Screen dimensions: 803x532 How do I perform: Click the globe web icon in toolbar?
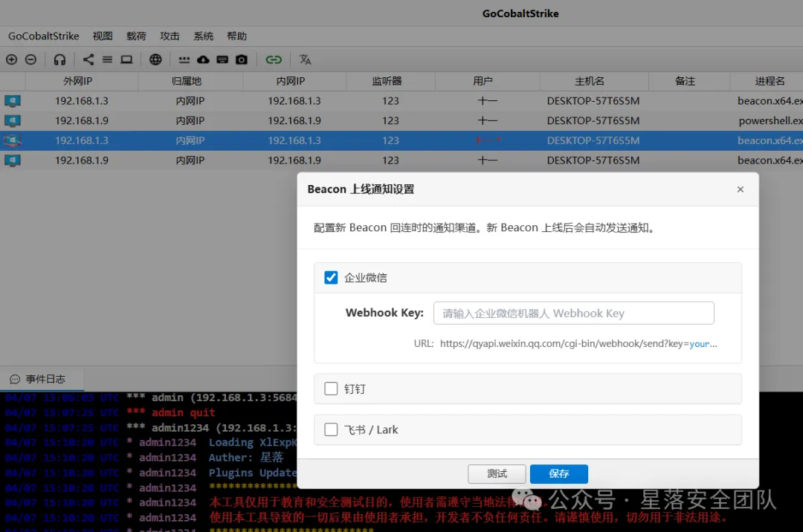point(155,59)
